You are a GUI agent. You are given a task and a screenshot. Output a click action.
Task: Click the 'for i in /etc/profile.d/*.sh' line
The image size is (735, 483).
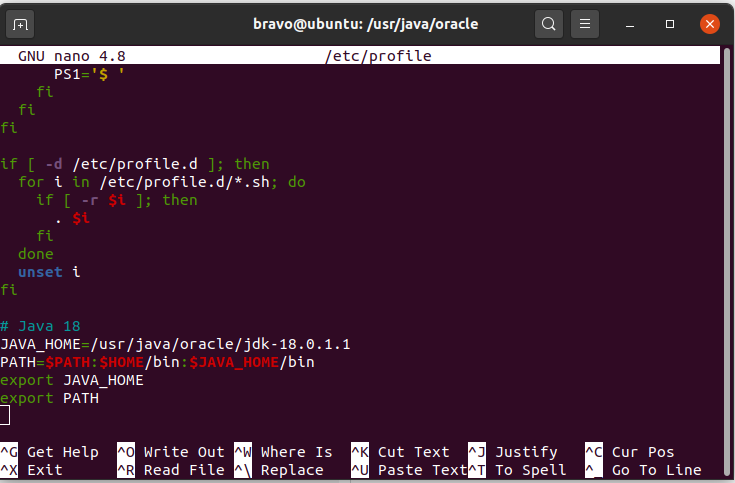162,182
